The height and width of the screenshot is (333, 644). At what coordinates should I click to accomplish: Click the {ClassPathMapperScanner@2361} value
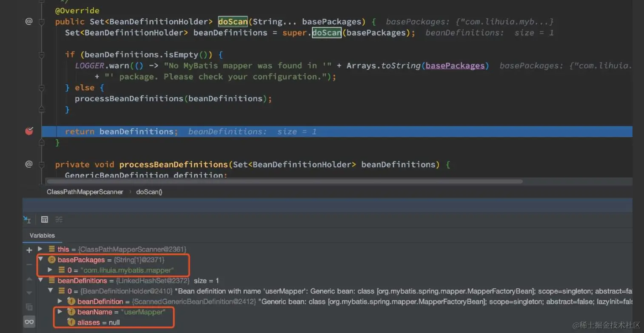(x=132, y=249)
